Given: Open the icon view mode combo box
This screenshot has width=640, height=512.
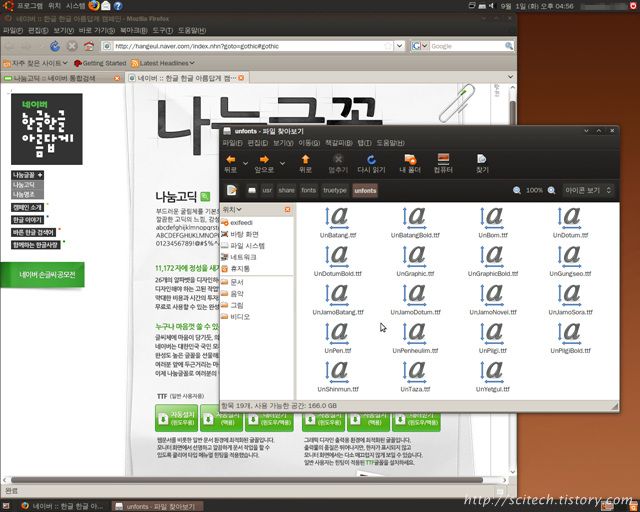Looking at the screenshot, I should (587, 190).
